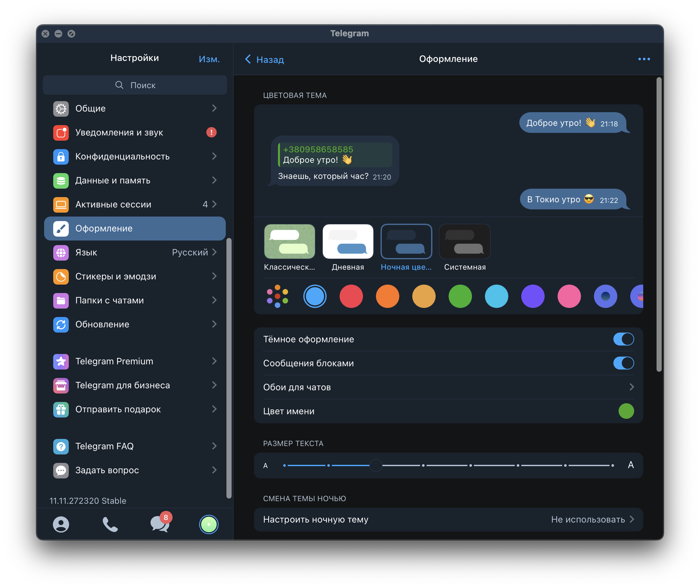Open Telegram FAQ row

(x=135, y=447)
